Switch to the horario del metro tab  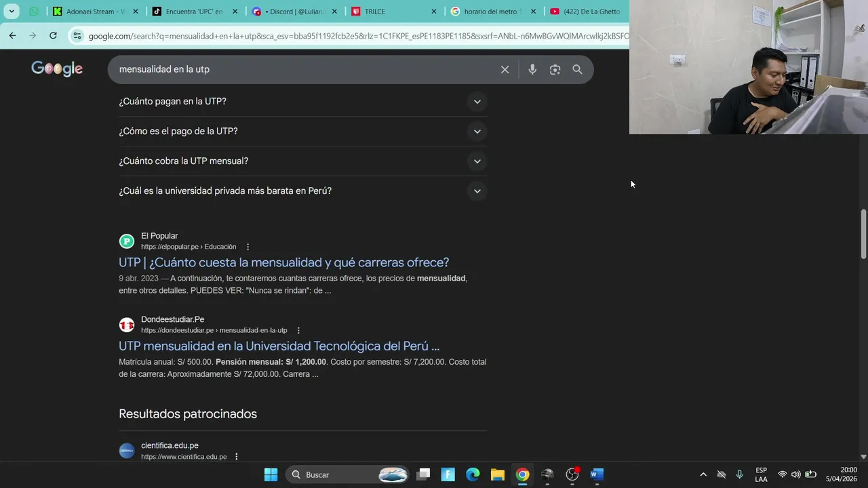point(492,12)
